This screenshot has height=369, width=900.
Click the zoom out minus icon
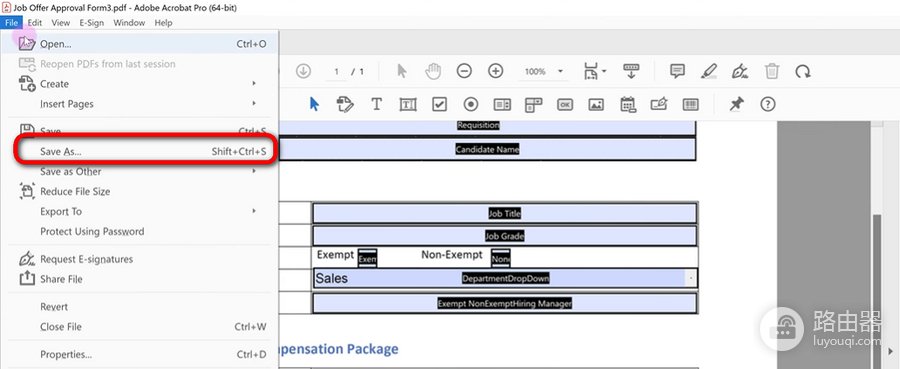click(x=464, y=71)
